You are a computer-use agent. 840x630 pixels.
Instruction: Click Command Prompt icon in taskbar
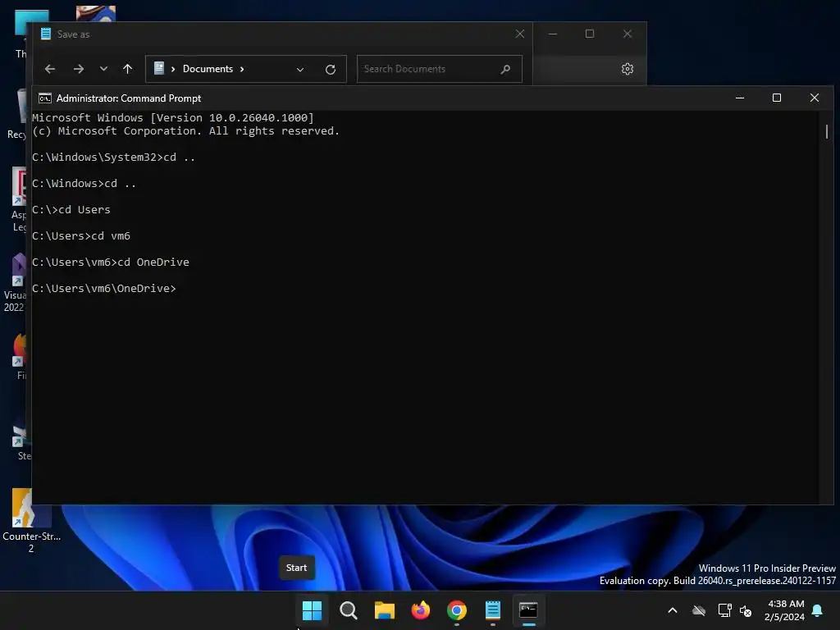(528, 609)
